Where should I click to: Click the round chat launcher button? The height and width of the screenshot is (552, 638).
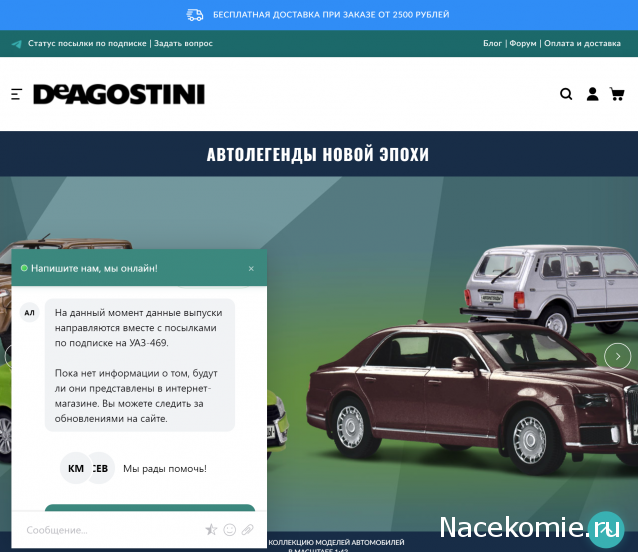tap(606, 530)
